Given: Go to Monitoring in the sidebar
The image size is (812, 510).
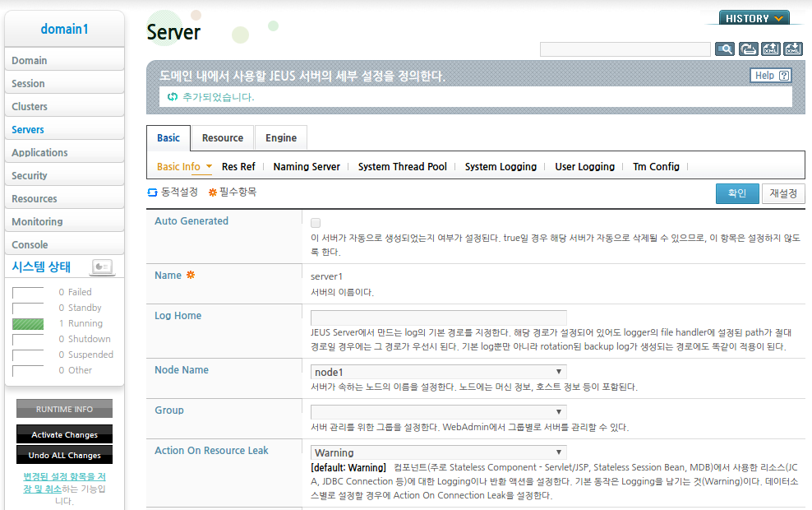Looking at the screenshot, I should pyautogui.click(x=64, y=221).
